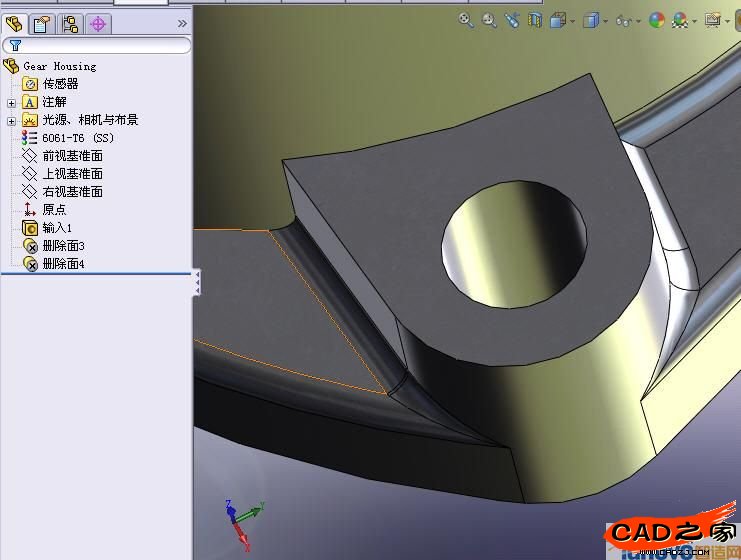Viewport: 741px width, 560px height.
Task: Click the Edit Appearance color sphere icon
Action: coord(657,20)
